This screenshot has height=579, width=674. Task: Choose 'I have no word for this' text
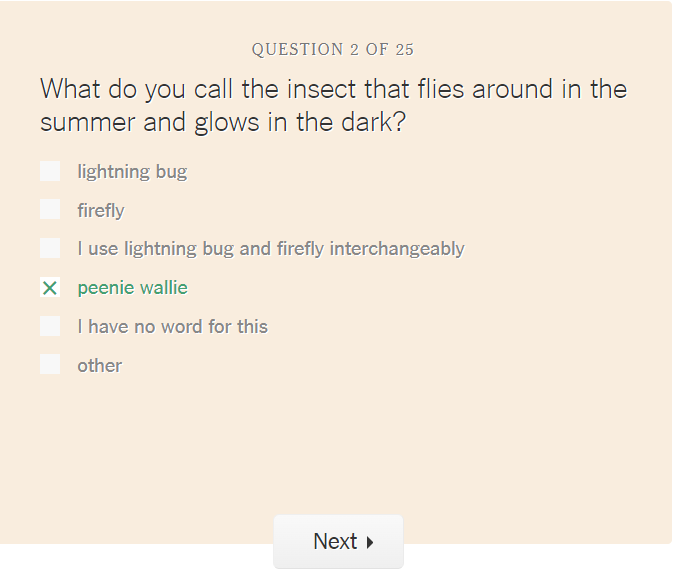(x=173, y=327)
